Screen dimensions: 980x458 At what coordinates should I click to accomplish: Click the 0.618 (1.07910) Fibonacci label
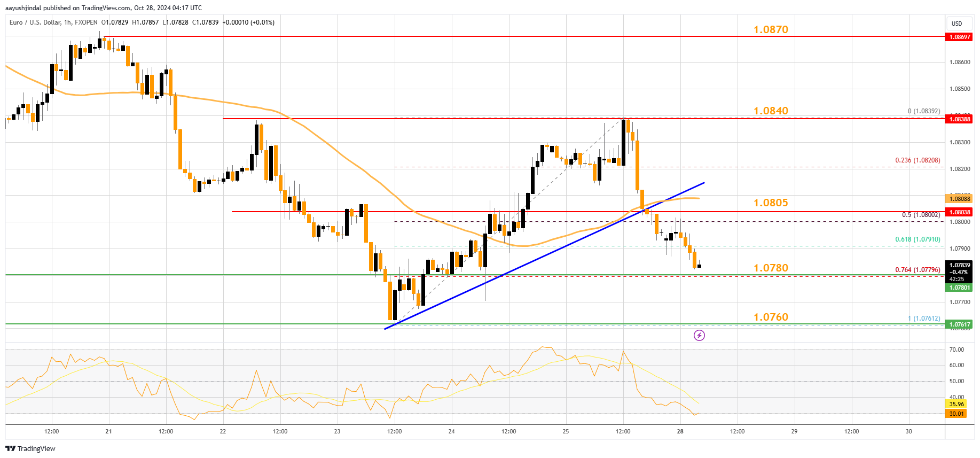coord(918,239)
